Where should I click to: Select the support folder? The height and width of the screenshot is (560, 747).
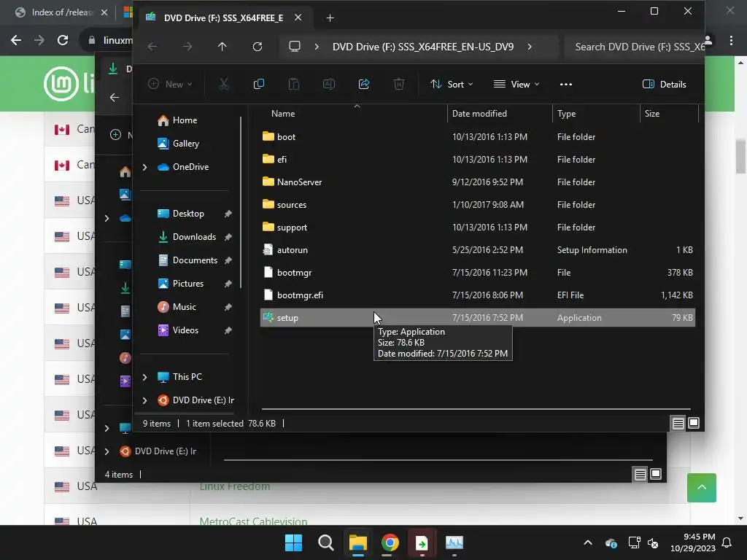click(x=477, y=227)
